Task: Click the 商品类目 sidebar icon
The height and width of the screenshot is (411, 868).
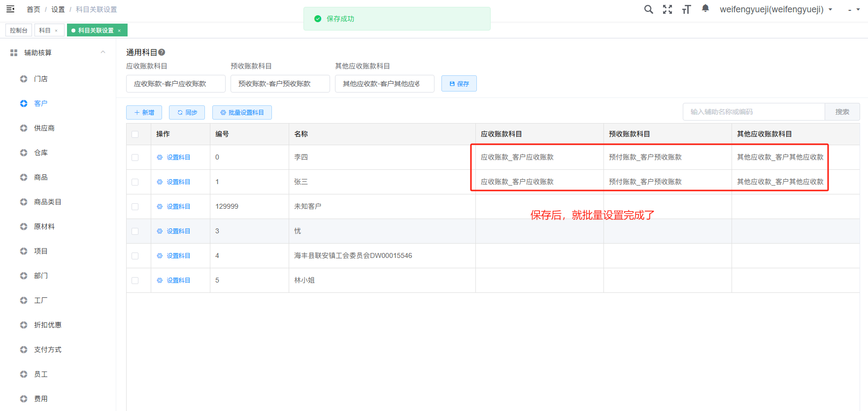Action: point(24,202)
